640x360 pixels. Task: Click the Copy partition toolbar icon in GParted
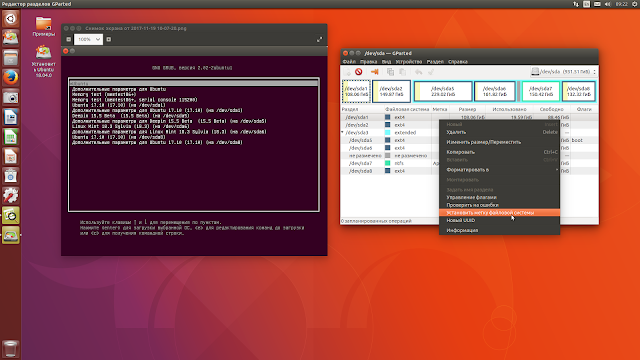391,72
